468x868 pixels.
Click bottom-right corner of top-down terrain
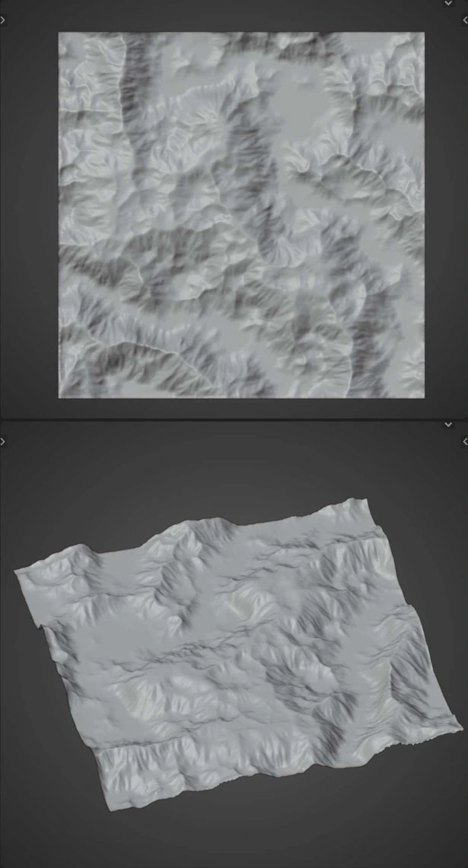[422, 394]
